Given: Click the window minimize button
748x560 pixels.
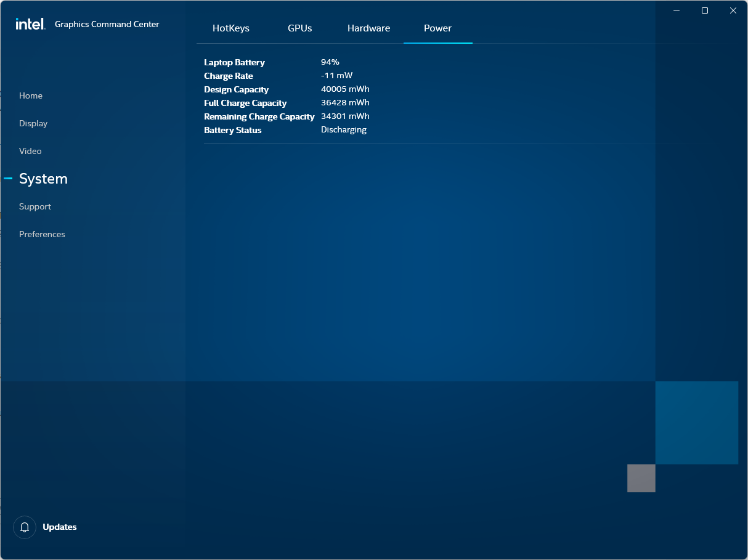Looking at the screenshot, I should tap(677, 10).
